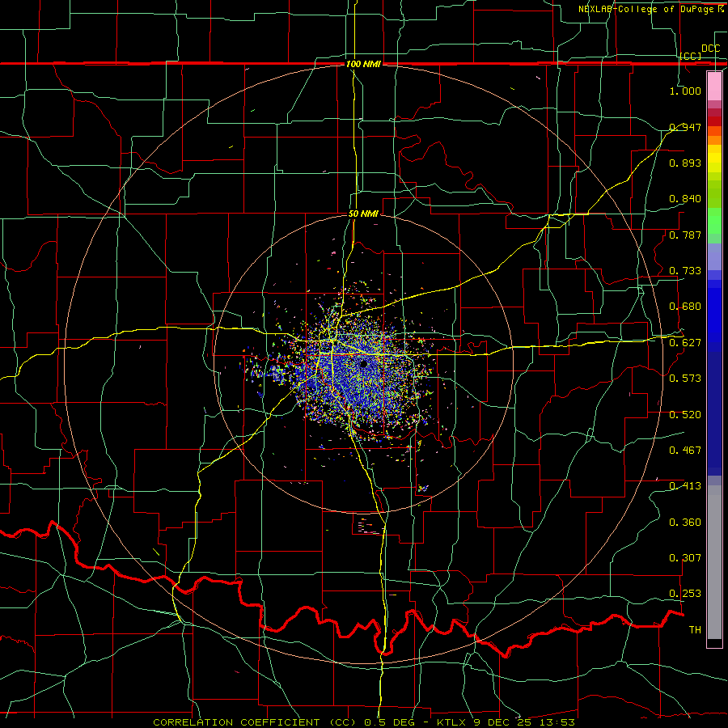Click the 0.253 scale value

click(x=685, y=594)
